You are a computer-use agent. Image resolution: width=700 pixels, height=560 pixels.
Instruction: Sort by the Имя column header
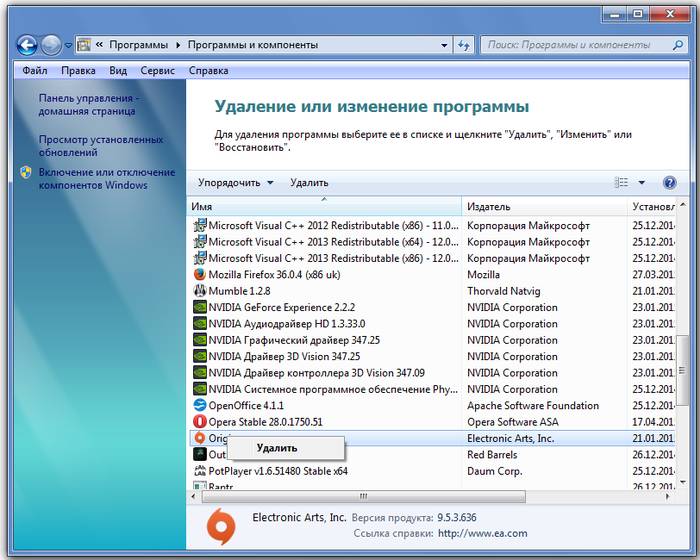coord(325,206)
